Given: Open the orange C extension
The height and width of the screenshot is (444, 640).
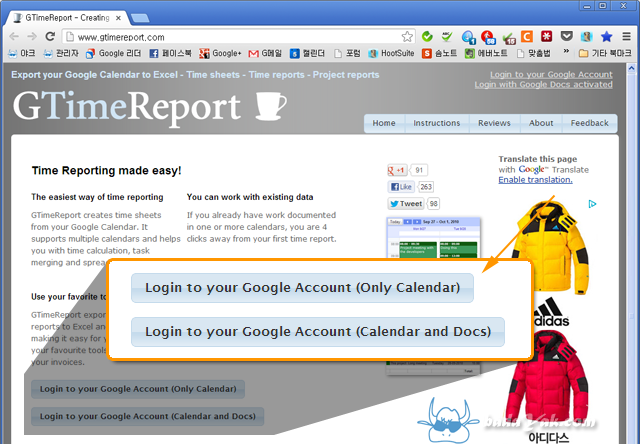Looking at the screenshot, I should coord(527,37).
